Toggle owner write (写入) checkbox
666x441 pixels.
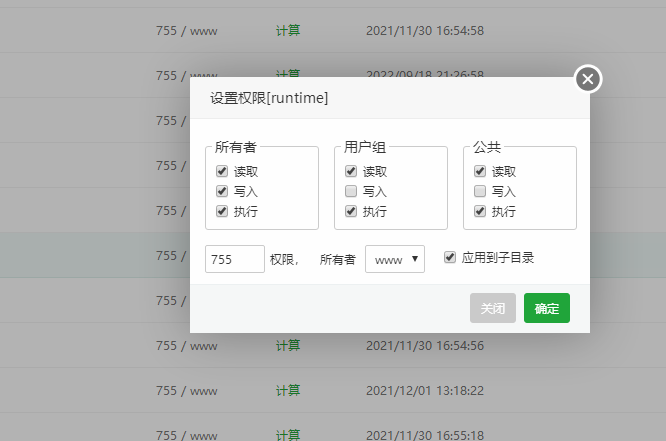pos(222,191)
